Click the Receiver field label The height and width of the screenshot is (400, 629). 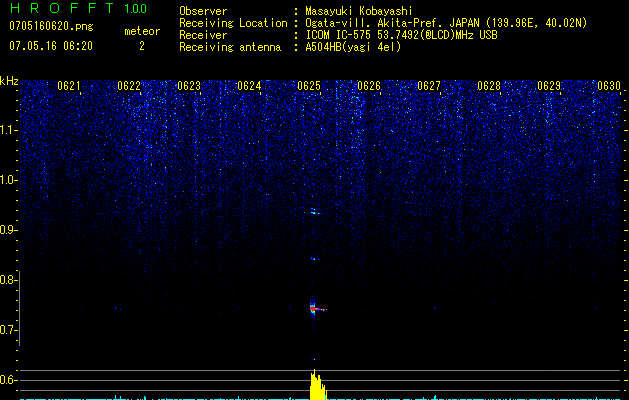pyautogui.click(x=203, y=35)
